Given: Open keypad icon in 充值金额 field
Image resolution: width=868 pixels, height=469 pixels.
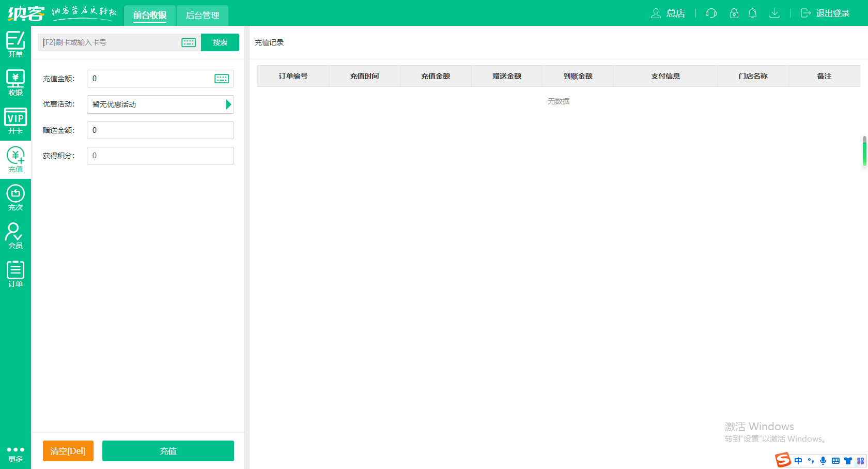Looking at the screenshot, I should coord(222,79).
